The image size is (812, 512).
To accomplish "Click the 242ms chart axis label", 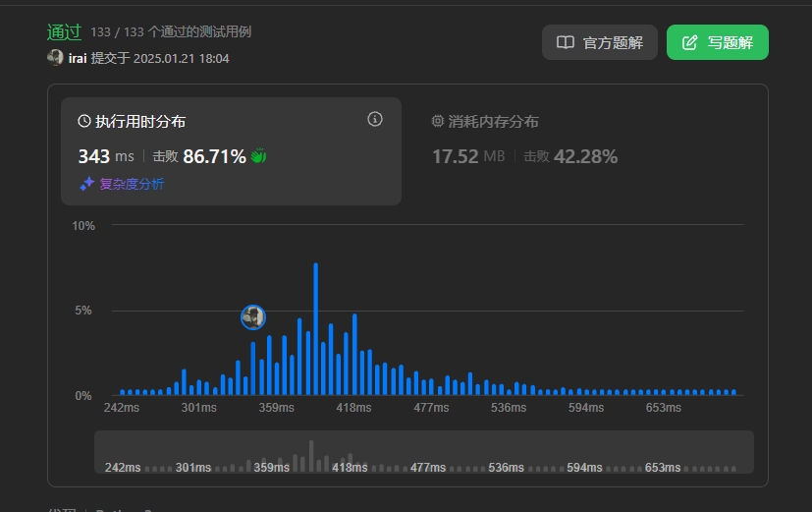I will (x=121, y=408).
